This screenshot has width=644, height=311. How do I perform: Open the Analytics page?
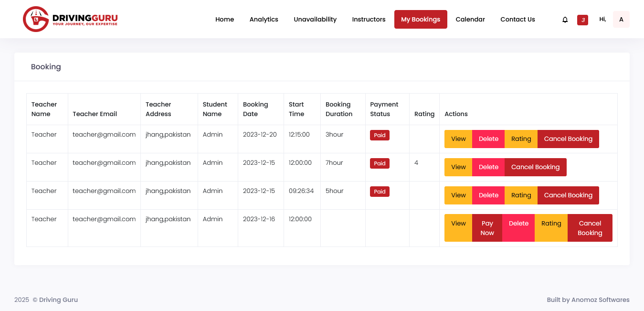[264, 19]
